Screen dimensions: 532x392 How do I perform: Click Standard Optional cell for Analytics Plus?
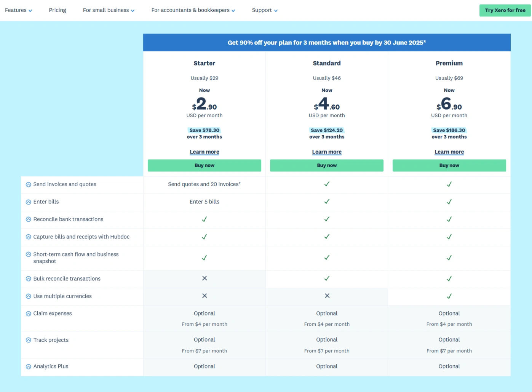pyautogui.click(x=327, y=366)
